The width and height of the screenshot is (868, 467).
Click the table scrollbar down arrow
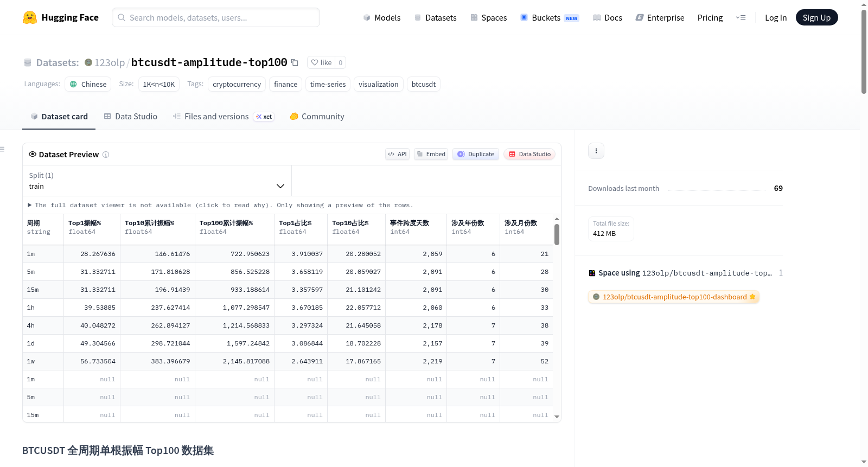(557, 417)
